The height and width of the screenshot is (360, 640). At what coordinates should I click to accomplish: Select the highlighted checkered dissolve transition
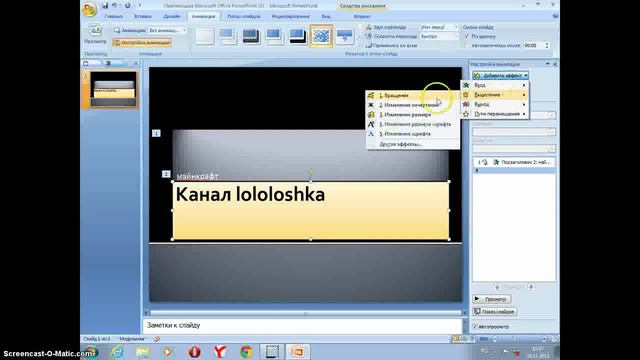tap(321, 36)
